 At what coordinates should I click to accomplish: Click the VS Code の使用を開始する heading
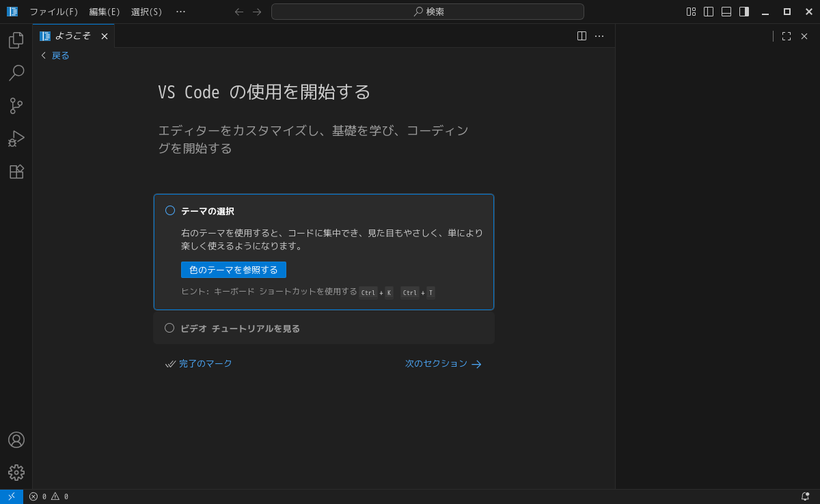point(264,92)
